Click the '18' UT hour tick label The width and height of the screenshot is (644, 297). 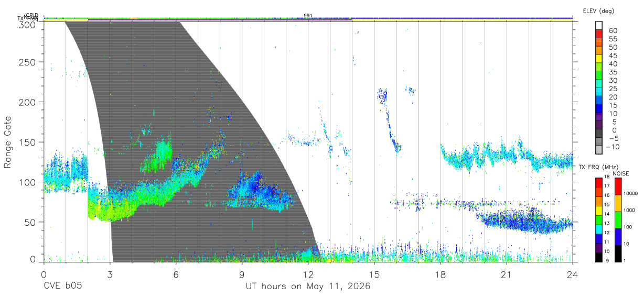pyautogui.click(x=441, y=274)
